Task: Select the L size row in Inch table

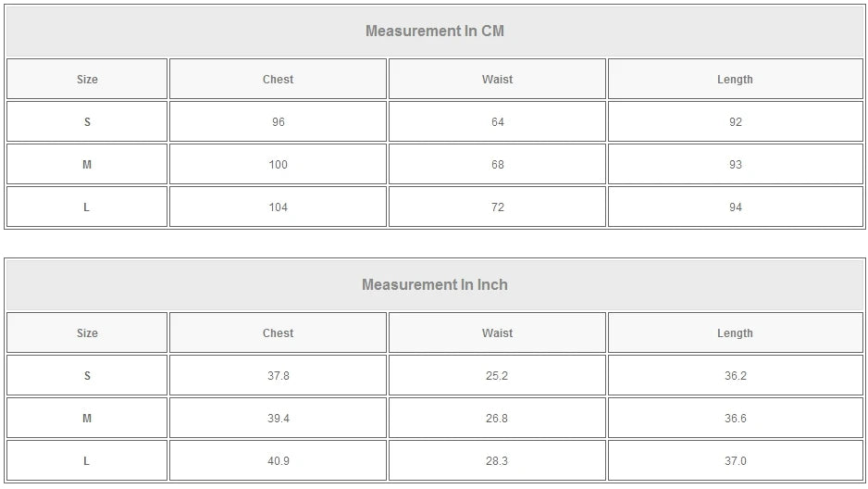Action: pos(87,461)
